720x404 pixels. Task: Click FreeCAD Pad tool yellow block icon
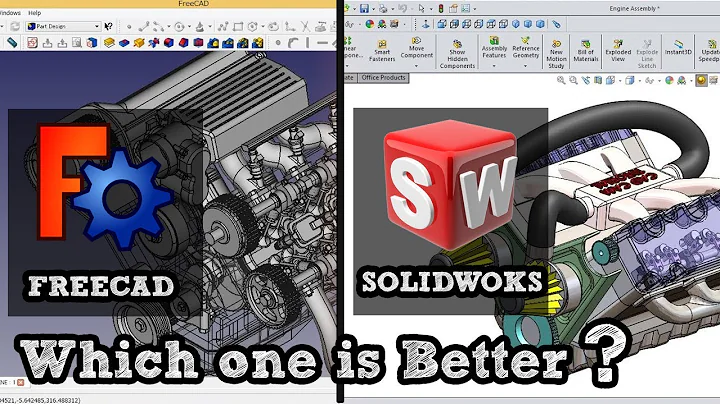pos(109,43)
